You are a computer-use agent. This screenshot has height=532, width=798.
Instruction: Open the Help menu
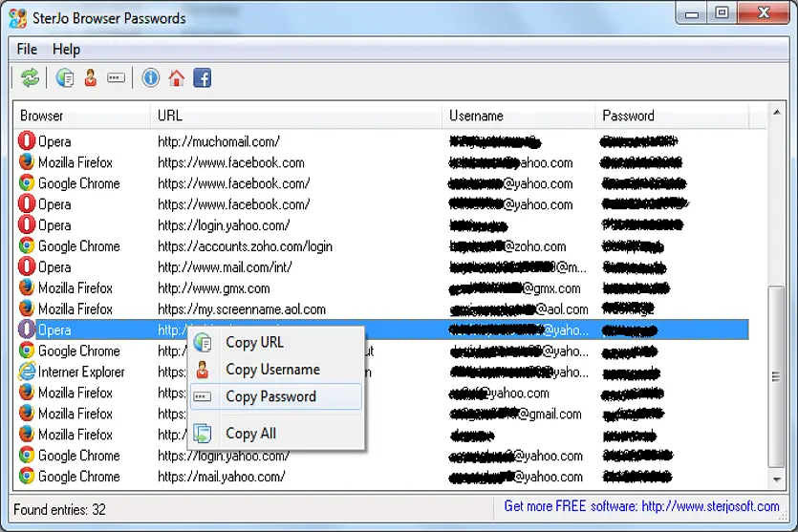tap(66, 50)
